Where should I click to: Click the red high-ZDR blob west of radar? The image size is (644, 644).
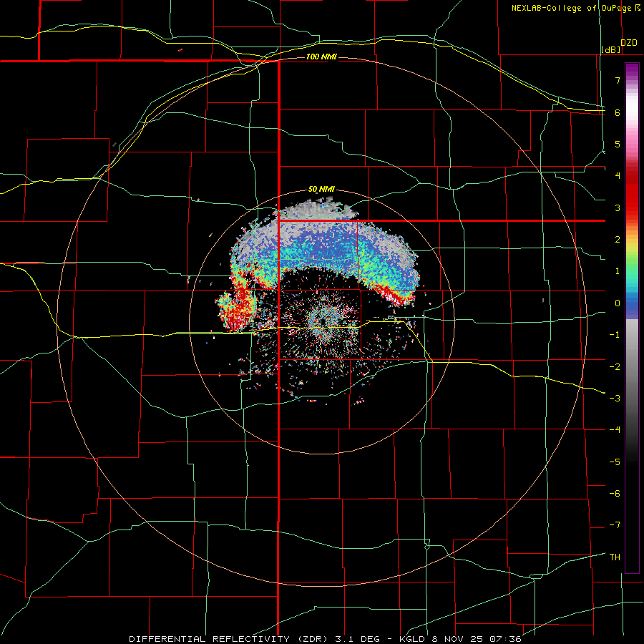coord(236,307)
